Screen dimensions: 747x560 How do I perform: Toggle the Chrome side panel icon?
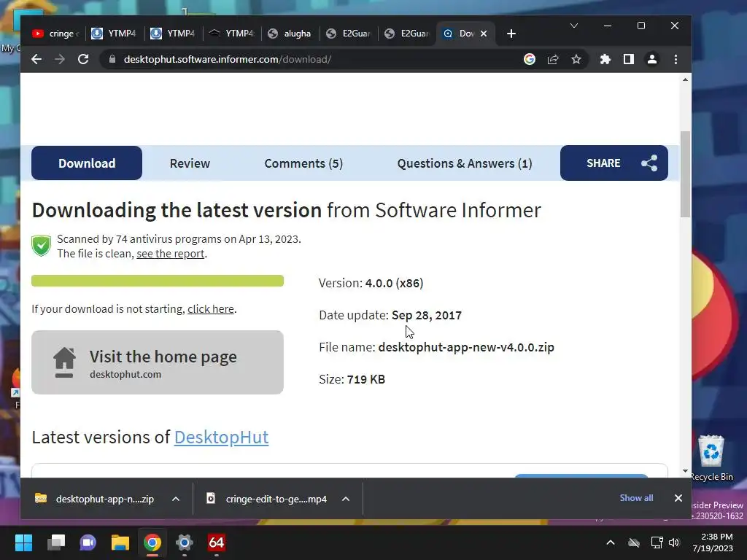[628, 60]
